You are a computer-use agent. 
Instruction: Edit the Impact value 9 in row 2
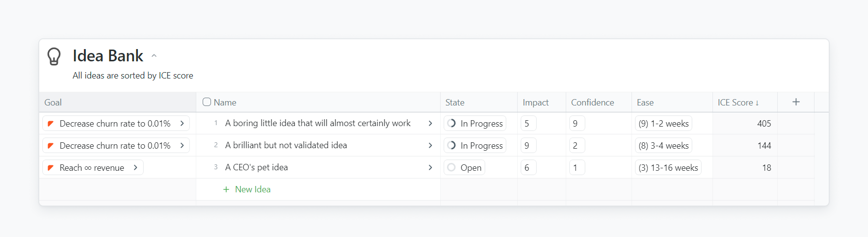[x=527, y=145]
